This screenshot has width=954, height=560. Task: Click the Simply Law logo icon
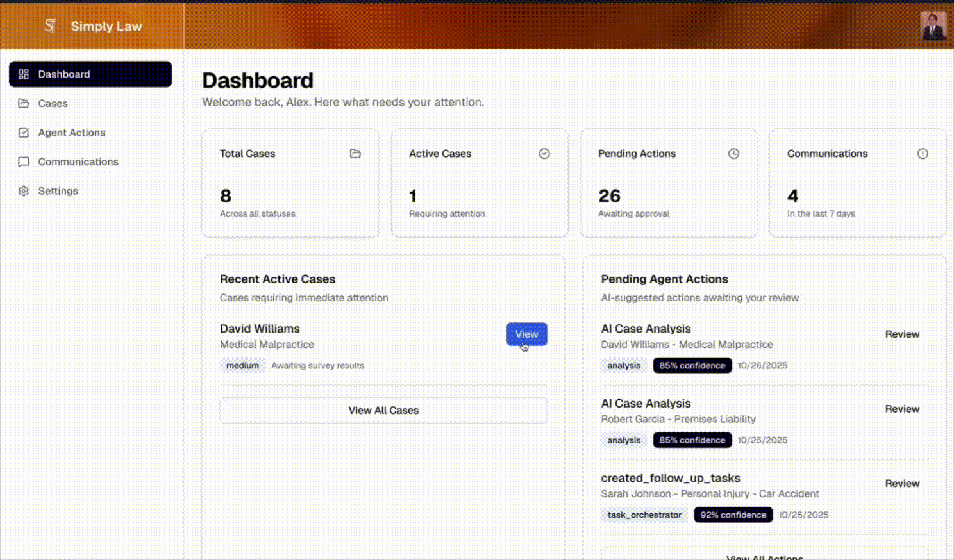pyautogui.click(x=50, y=26)
